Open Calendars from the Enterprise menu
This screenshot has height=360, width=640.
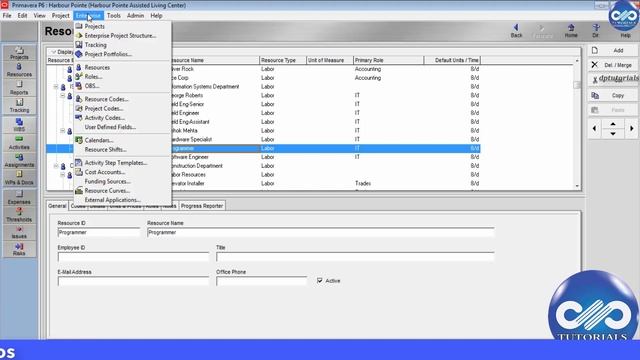(99, 140)
